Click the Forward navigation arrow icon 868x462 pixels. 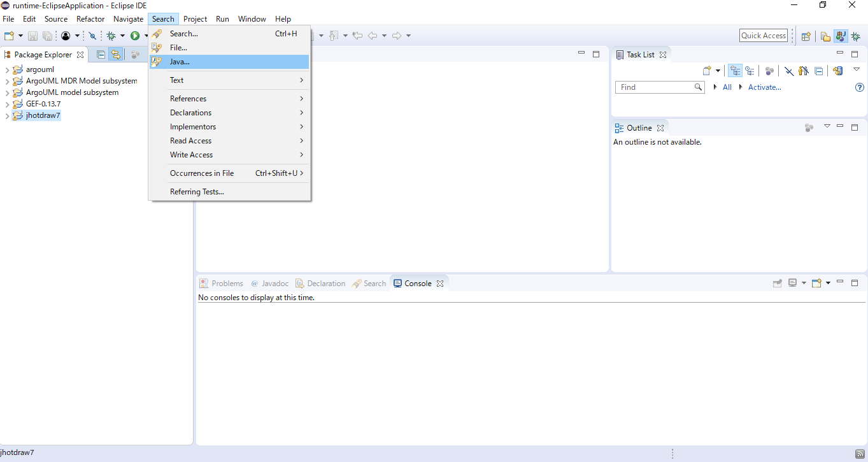click(397, 36)
